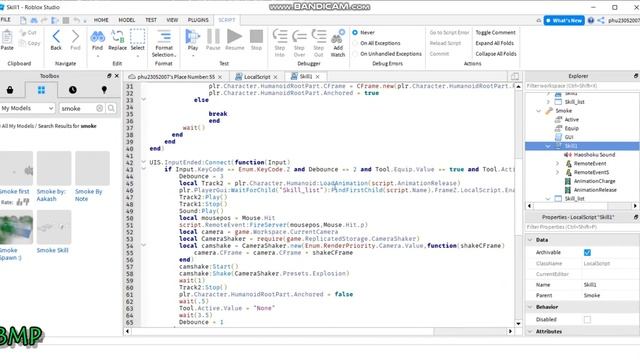Select AnimationCharge in Explorer
Screen dimensions: 640x360
click(x=594, y=181)
